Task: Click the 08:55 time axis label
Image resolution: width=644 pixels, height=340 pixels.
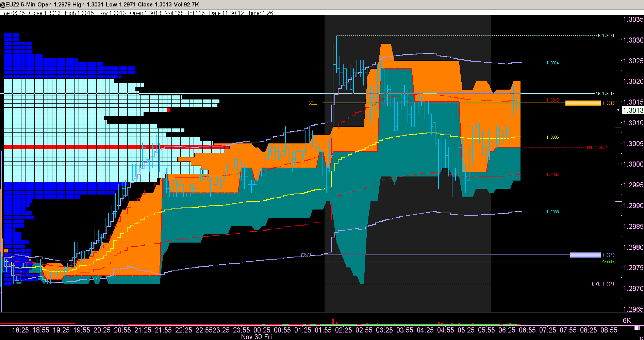Action: click(x=609, y=330)
